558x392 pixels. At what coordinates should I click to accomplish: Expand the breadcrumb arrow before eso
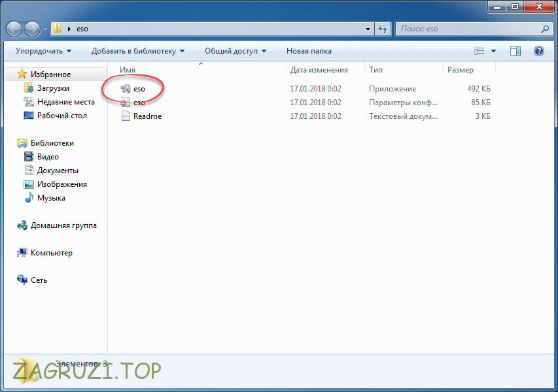pyautogui.click(x=69, y=29)
